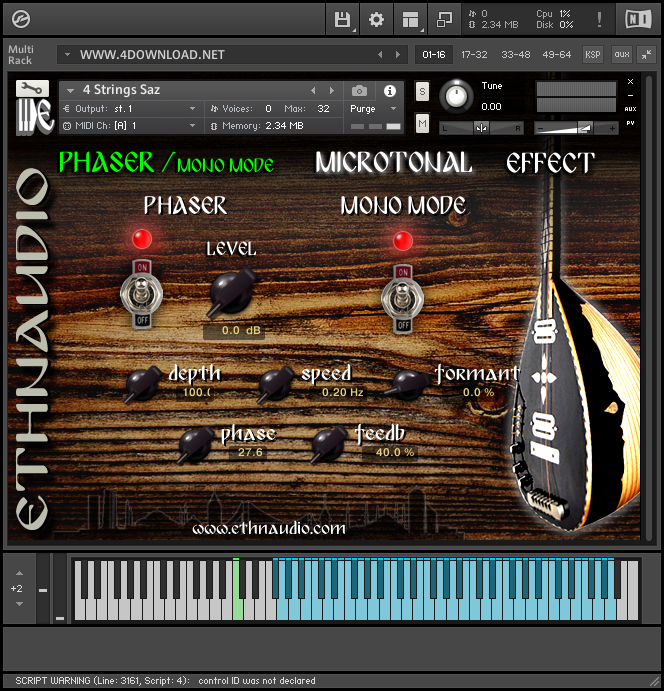
Task: Go to the next instrument arrow
Action: pos(332,91)
